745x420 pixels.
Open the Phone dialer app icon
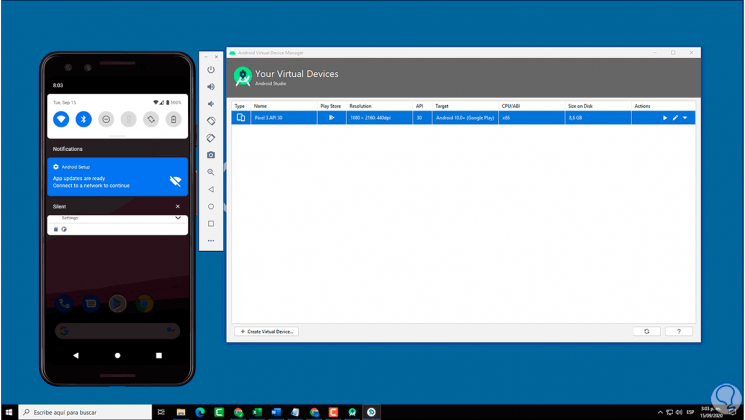click(64, 303)
